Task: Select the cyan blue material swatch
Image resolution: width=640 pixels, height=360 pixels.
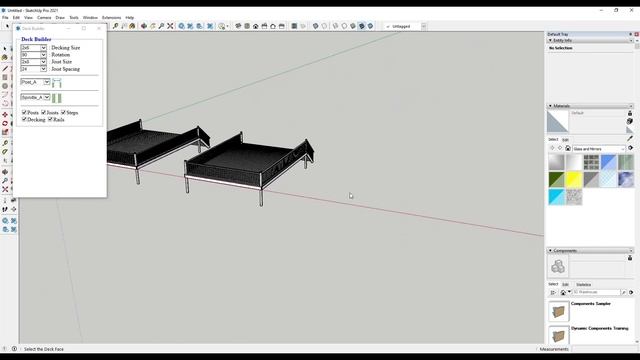Action: [556, 197]
